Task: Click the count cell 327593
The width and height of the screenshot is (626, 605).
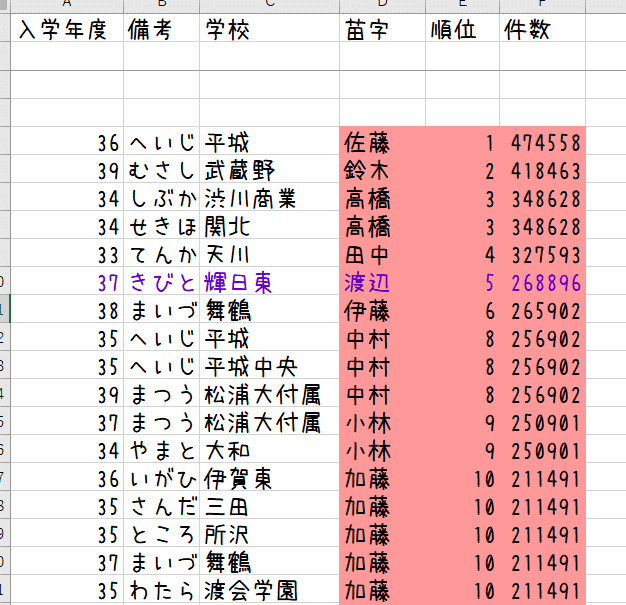Action: 542,253
